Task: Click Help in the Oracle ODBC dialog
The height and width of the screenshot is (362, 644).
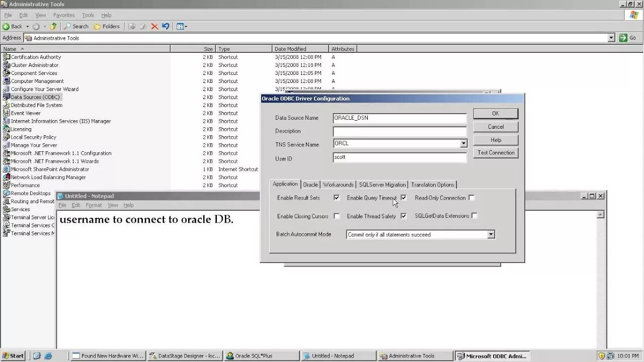Action: [x=496, y=140]
